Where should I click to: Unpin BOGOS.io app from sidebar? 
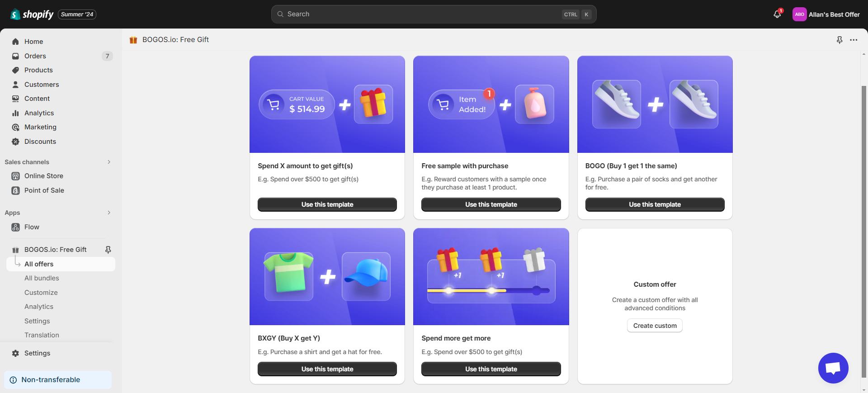108,250
